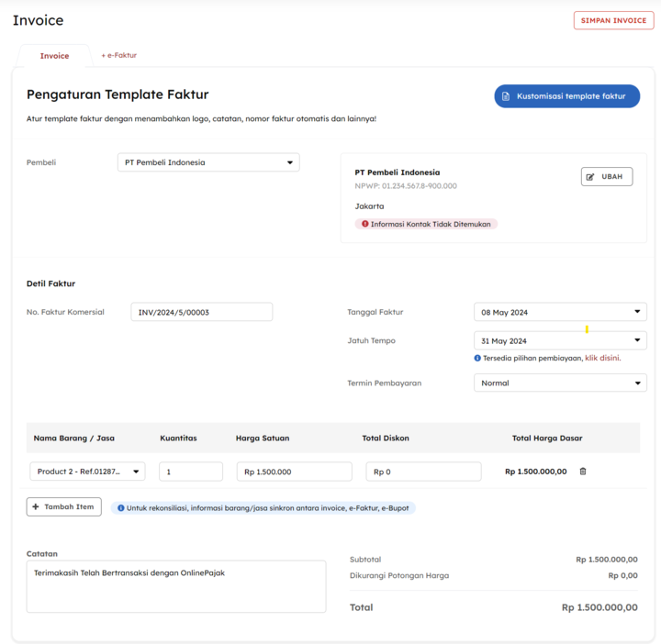Click Kustomisasi template faktur button

click(x=567, y=96)
